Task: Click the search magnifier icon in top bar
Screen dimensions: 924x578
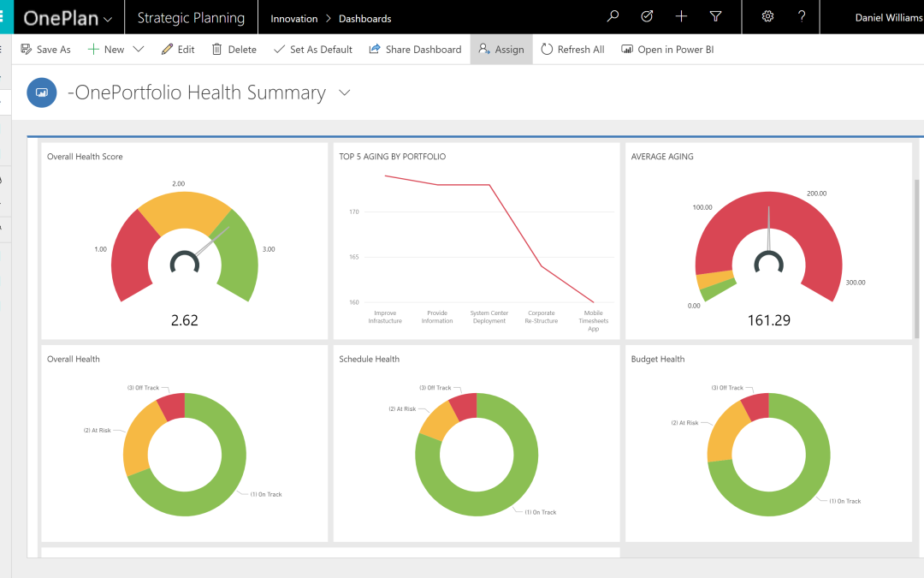Action: coord(613,16)
